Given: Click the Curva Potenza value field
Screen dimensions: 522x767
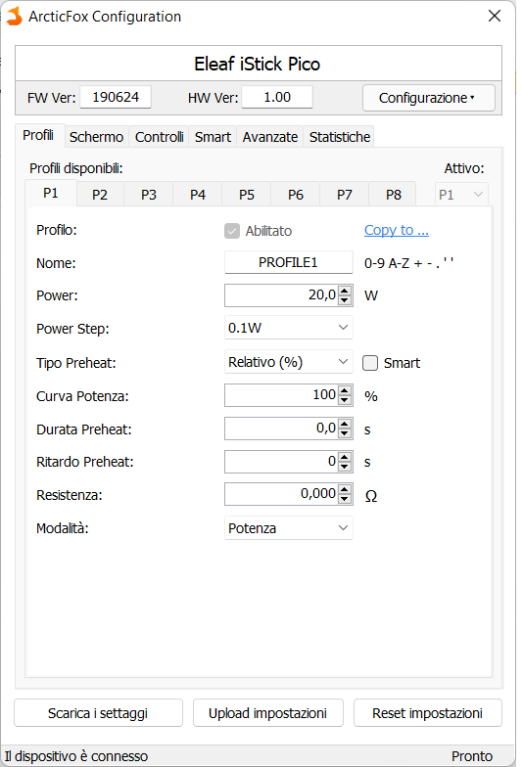Looking at the screenshot, I should (x=281, y=395).
